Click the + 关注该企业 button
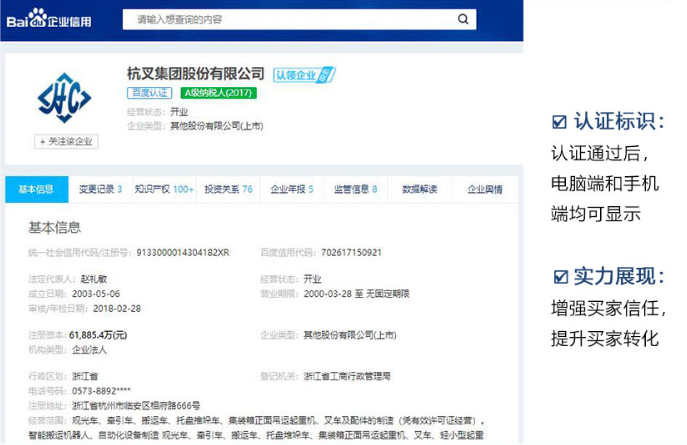Image resolution: width=687 pixels, height=445 pixels. coord(66,141)
